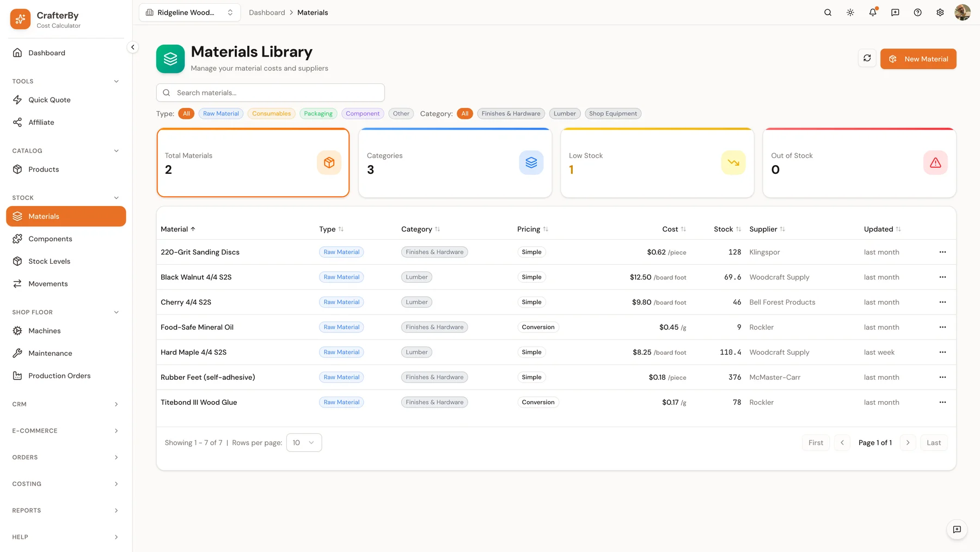This screenshot has height=552, width=980.
Task: Filter type by Consumables
Action: pyautogui.click(x=271, y=114)
